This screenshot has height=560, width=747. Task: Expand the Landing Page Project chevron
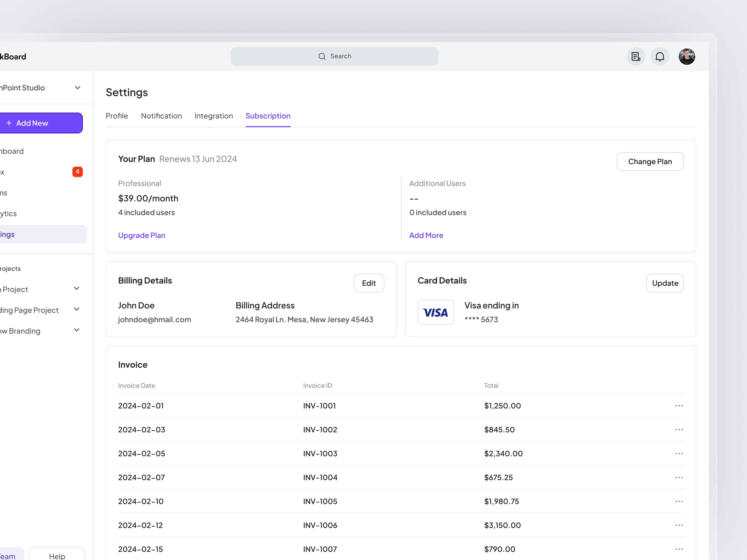[77, 310]
